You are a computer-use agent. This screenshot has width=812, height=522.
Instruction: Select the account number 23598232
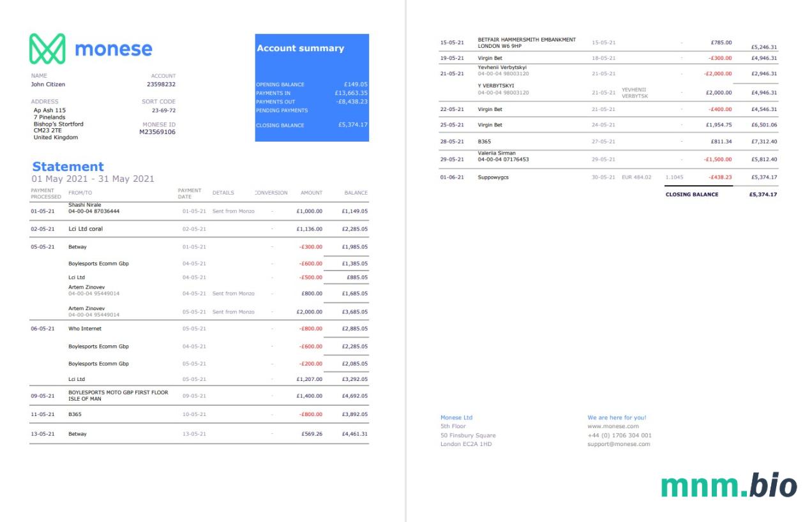tap(161, 84)
